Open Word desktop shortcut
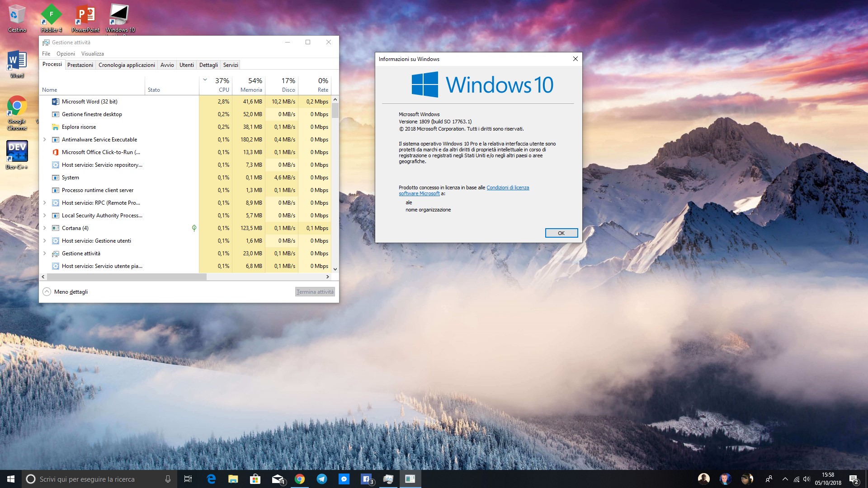Screen dimensions: 868x488 pyautogui.click(x=17, y=64)
